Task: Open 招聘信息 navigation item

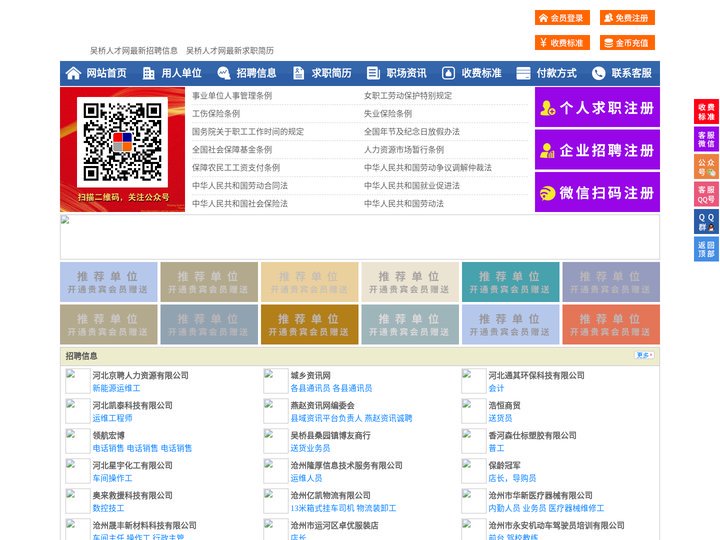Action: tap(256, 73)
